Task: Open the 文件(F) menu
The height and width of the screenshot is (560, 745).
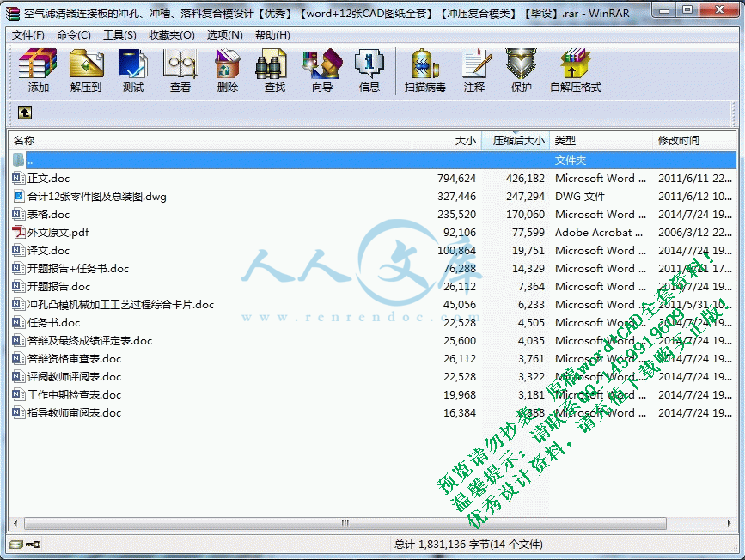Action: click(x=28, y=35)
